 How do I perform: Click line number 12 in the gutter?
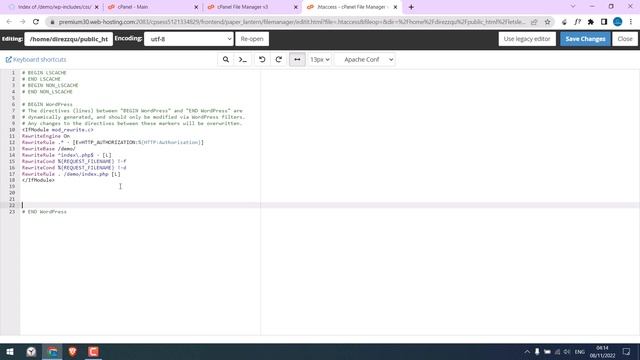tap(12, 142)
